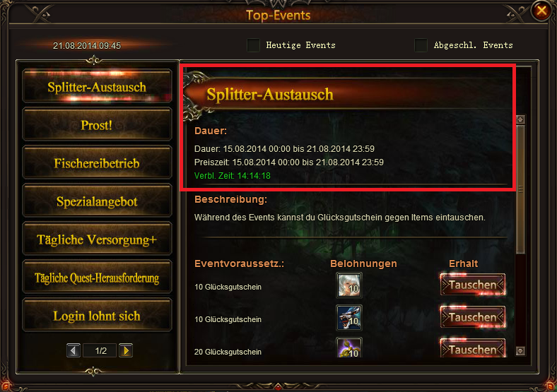
Task: Click scrollbar up arrow in event details
Action: 520,119
